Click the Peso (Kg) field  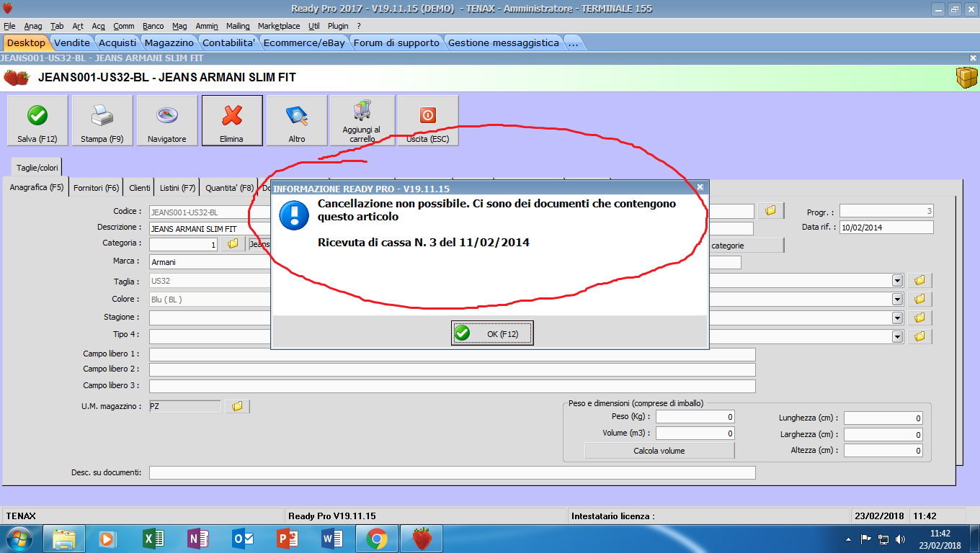coord(695,417)
